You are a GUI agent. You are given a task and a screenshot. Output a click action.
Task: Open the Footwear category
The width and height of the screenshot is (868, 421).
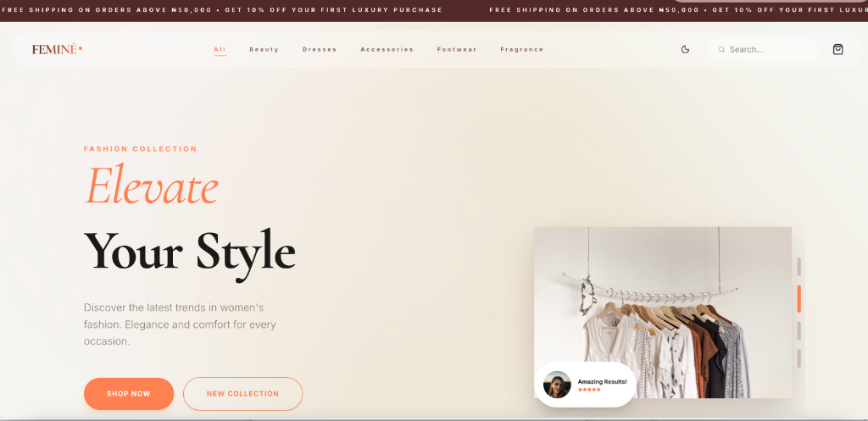pyautogui.click(x=457, y=49)
